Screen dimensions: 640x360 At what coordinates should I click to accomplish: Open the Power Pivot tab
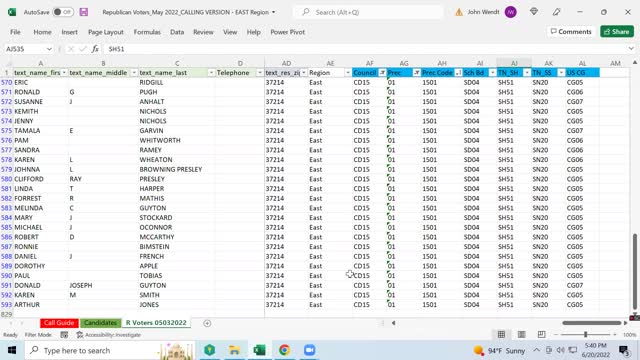(287, 32)
